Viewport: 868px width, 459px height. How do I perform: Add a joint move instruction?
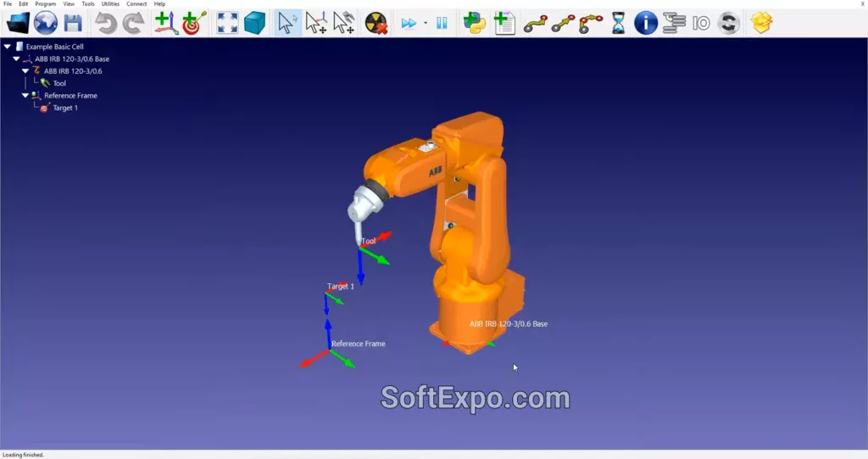(536, 24)
